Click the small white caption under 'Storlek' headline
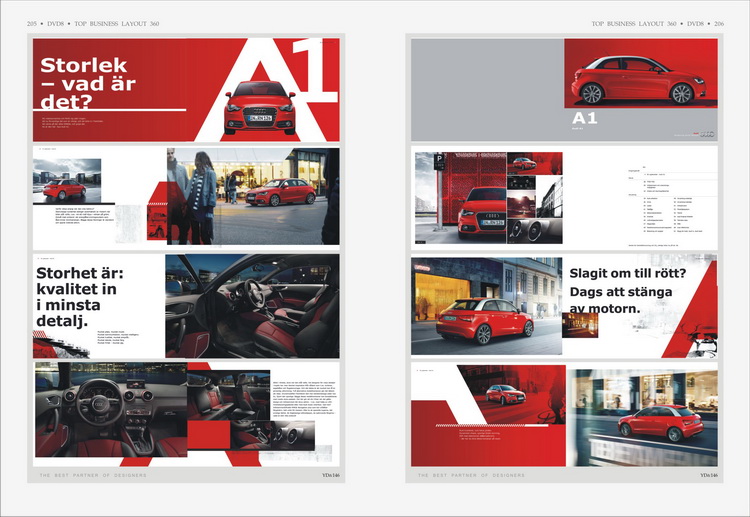750x517 pixels. point(72,122)
